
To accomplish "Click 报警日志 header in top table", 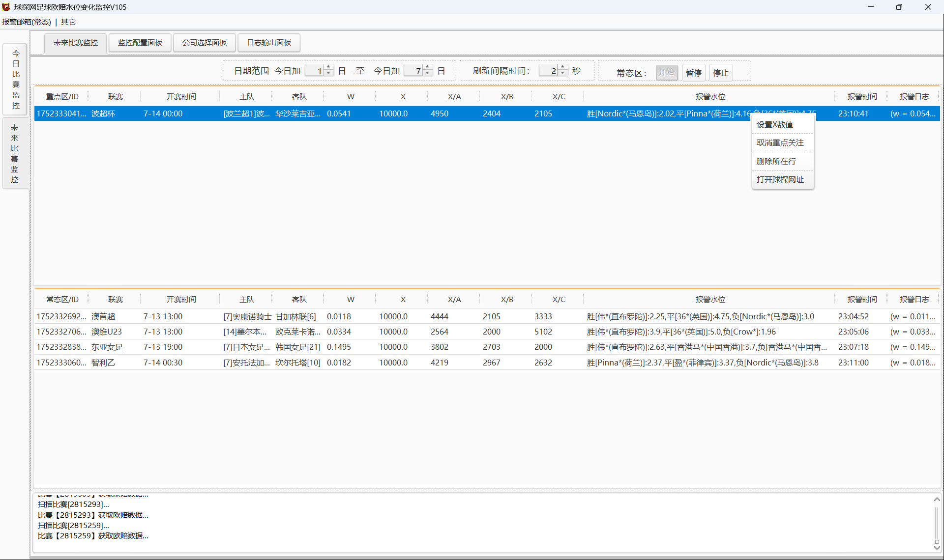I will pyautogui.click(x=914, y=97).
